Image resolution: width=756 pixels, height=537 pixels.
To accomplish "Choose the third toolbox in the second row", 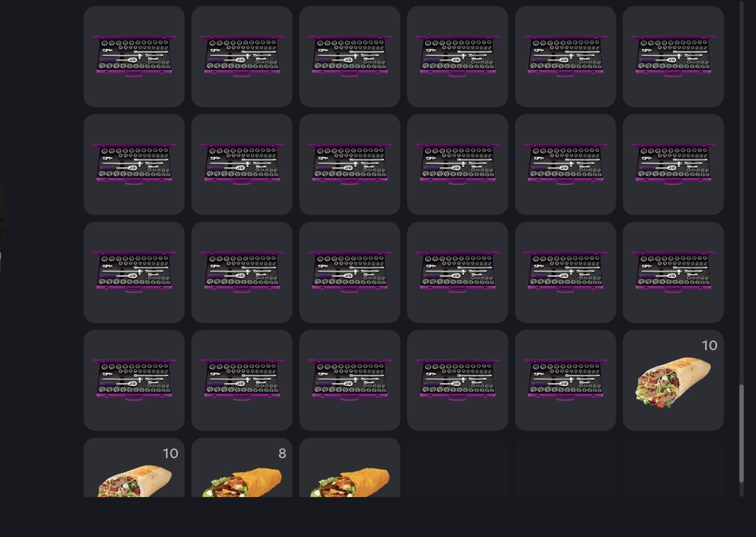I will coord(350,165).
